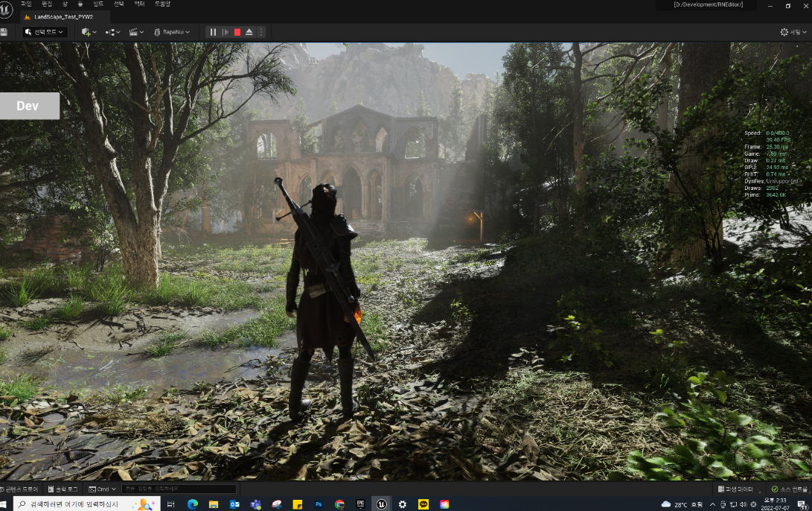Stop the play session with red square

[x=237, y=32]
